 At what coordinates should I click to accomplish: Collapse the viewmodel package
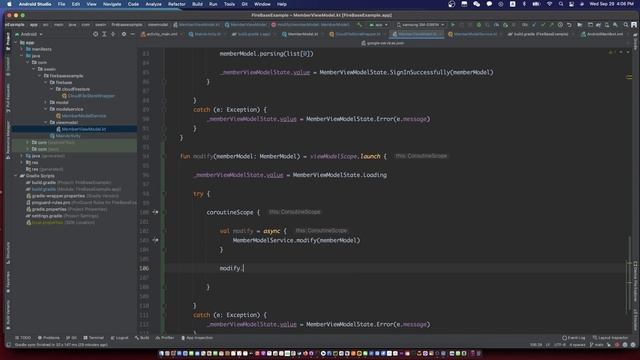click(x=45, y=122)
